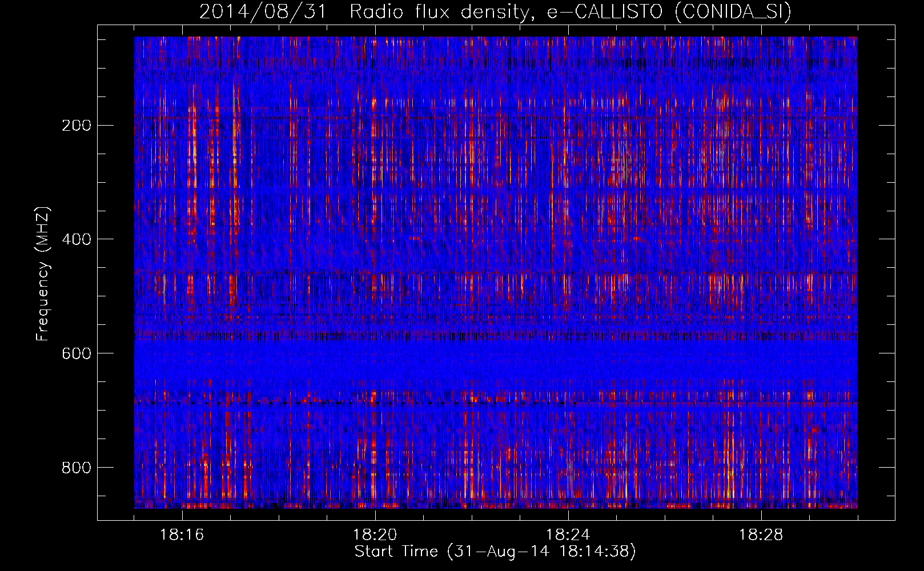
Task: Click the plot title showing the date 2014/08/31
Action: (495, 12)
